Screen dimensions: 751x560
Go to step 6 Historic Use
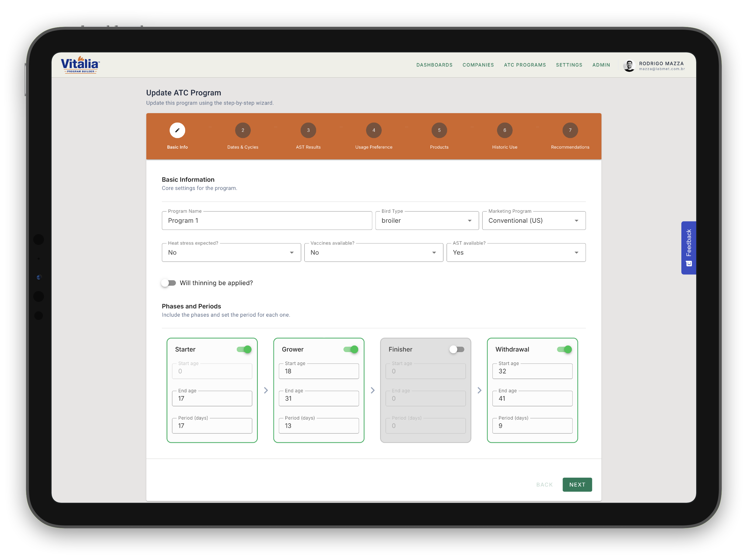(x=505, y=130)
